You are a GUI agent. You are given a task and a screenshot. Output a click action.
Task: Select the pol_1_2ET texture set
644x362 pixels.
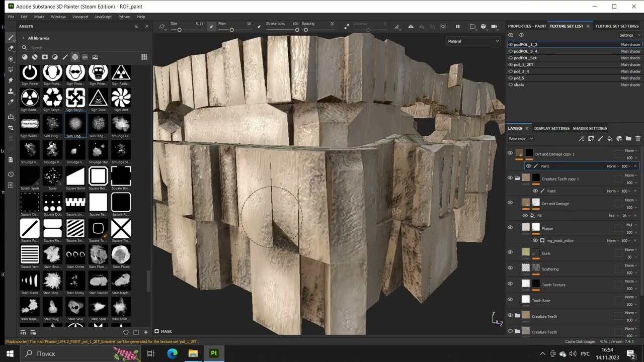click(524, 64)
